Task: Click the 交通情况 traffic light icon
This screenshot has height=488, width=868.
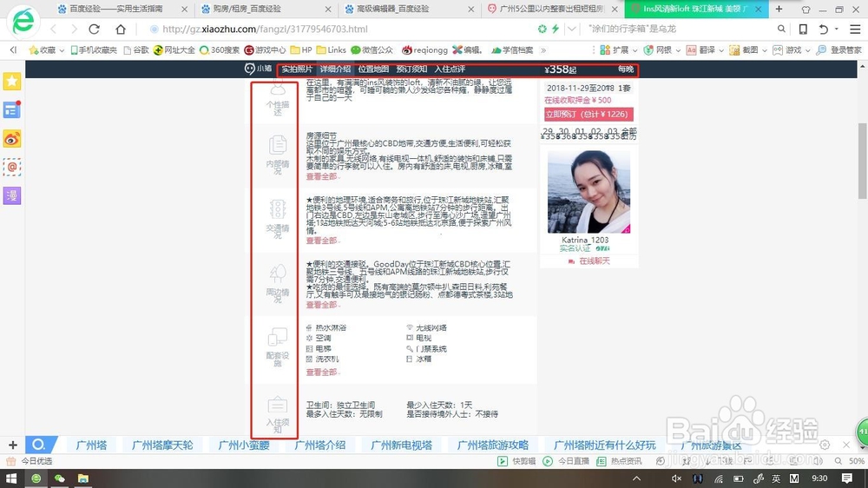Action: (278, 209)
